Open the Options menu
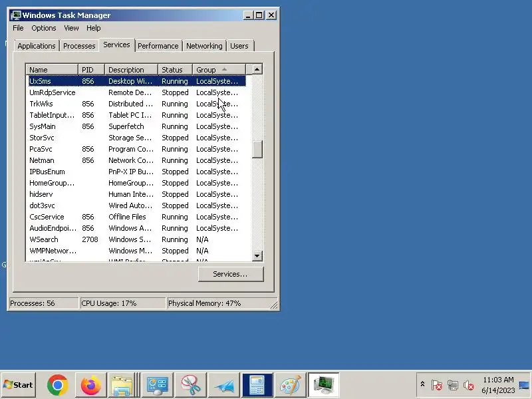 (x=44, y=28)
